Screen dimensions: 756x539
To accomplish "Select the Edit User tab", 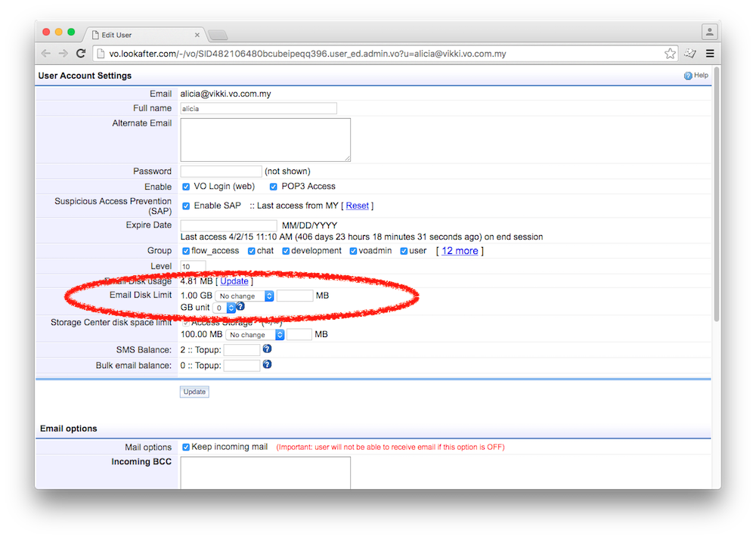I will [x=144, y=35].
